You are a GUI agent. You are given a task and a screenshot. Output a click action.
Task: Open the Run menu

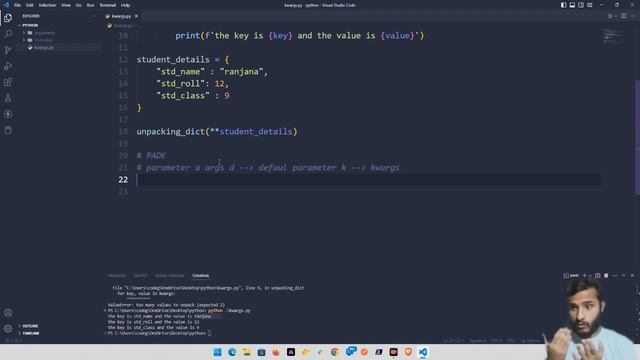(90, 5)
